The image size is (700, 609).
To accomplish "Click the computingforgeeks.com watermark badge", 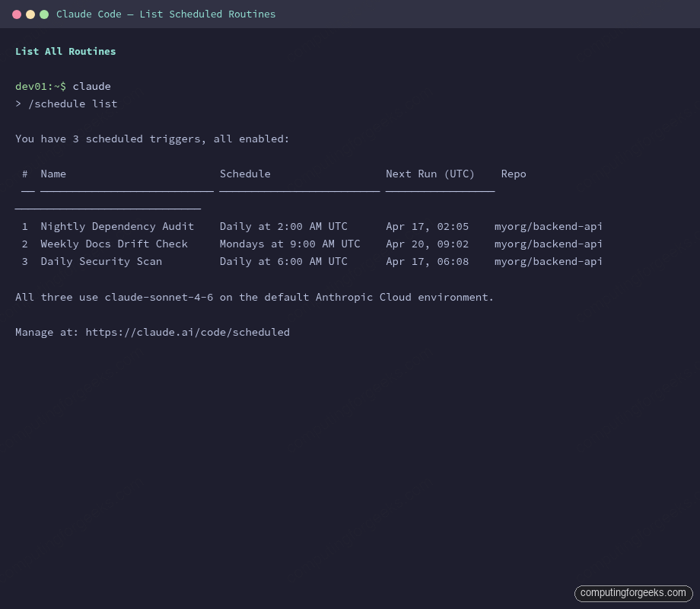I will (x=633, y=593).
